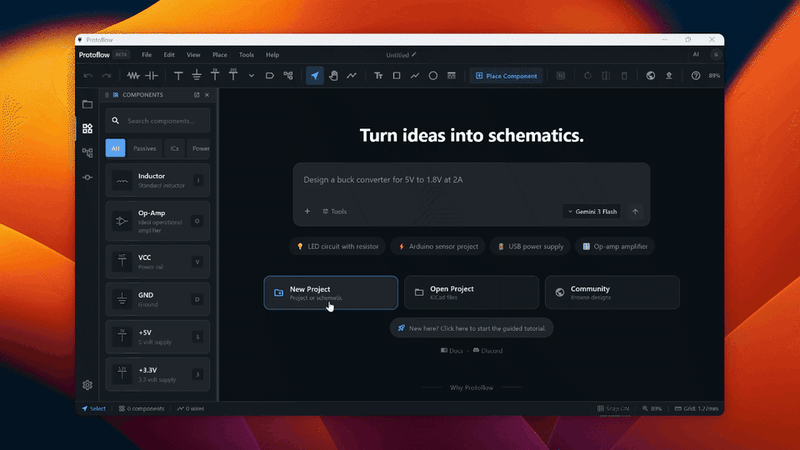
Task: Open the View menu
Action: click(193, 55)
